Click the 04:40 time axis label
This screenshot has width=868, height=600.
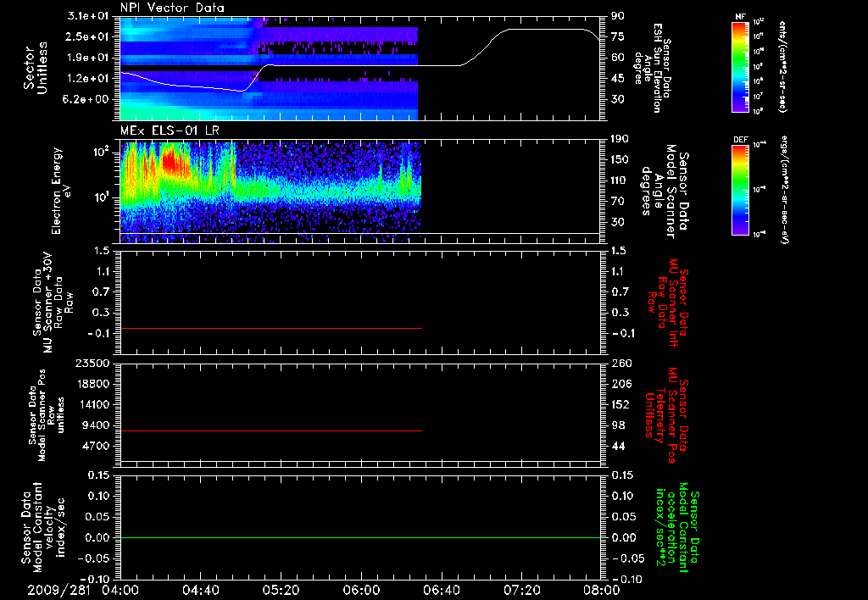tap(200, 590)
